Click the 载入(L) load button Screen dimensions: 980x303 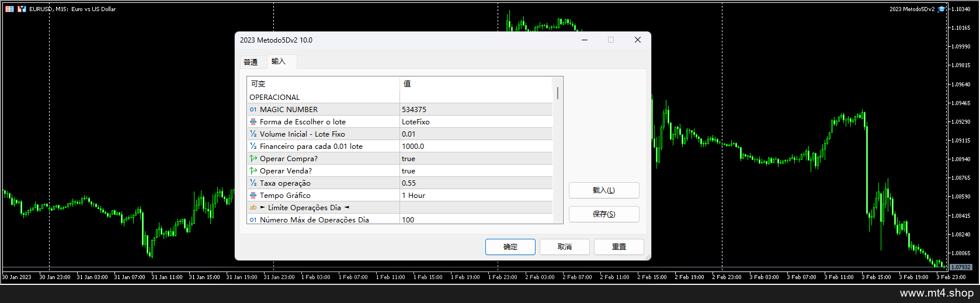click(604, 190)
